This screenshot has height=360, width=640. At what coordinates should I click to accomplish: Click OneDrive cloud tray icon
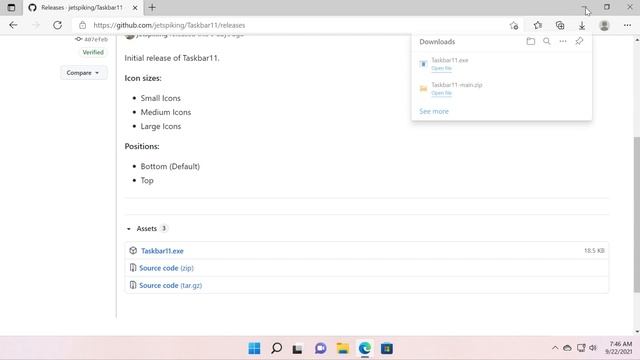[x=567, y=348]
